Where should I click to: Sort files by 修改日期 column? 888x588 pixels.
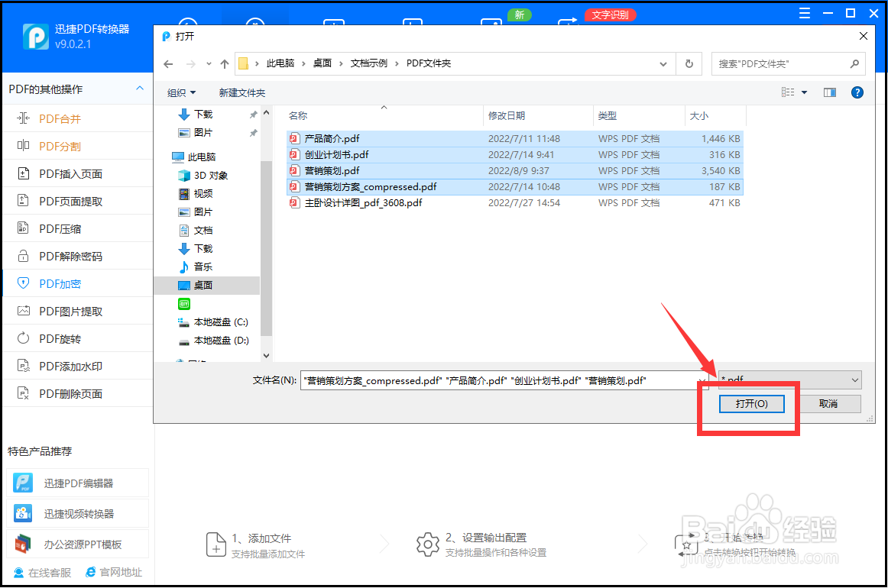click(x=507, y=116)
